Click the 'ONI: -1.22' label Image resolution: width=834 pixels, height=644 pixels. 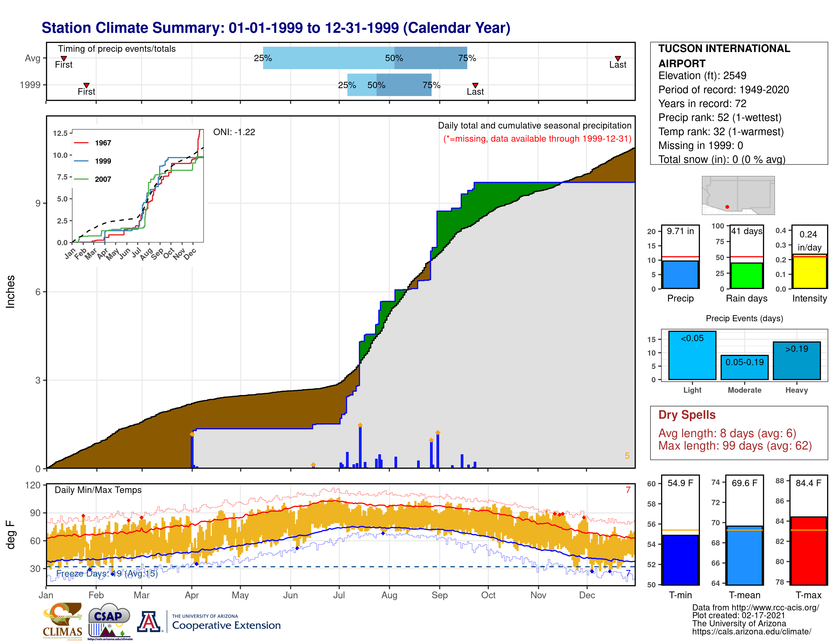click(x=234, y=132)
